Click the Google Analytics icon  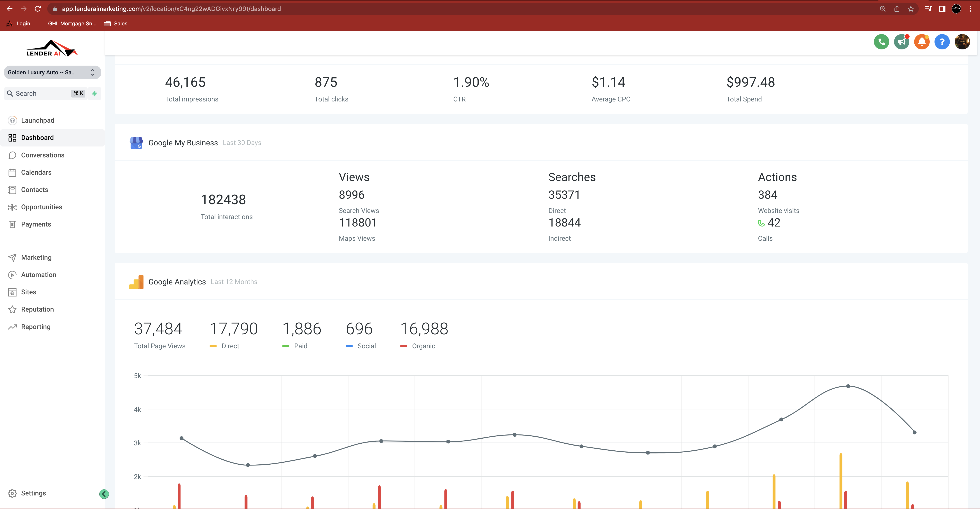[x=136, y=282]
